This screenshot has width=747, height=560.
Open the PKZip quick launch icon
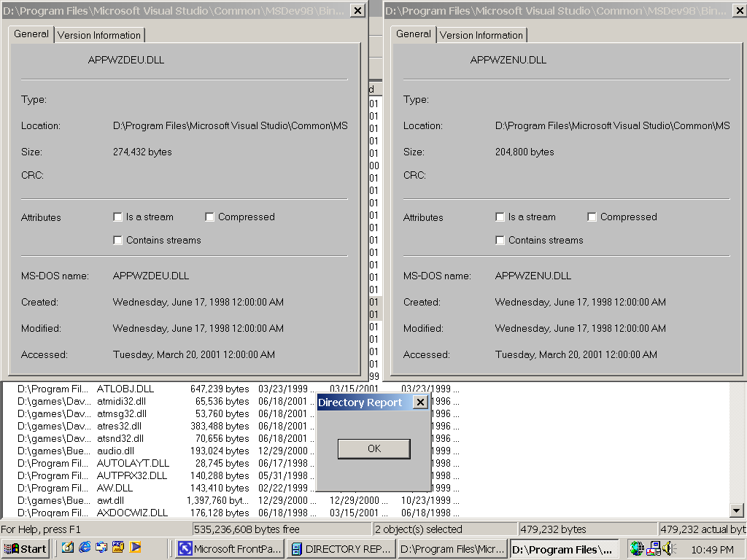(118, 548)
